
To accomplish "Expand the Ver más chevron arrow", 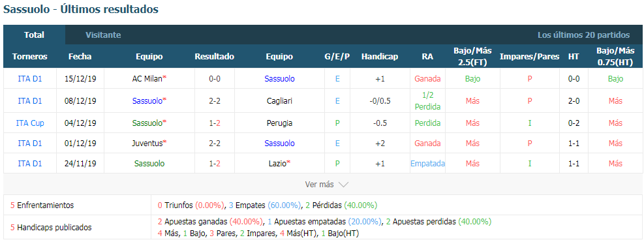I will pos(343,185).
